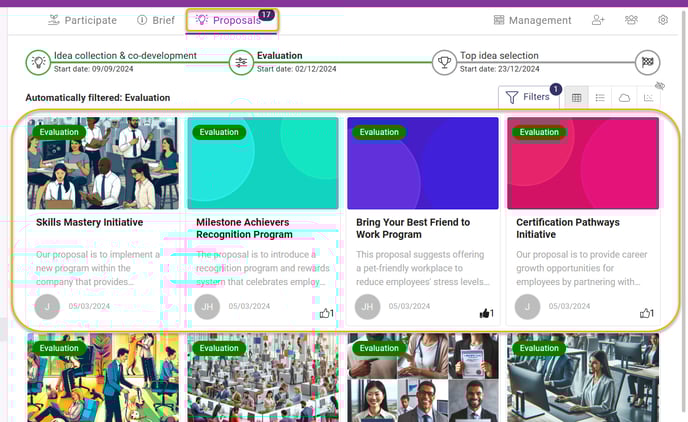
Task: Click the finish flag phase icon
Action: click(647, 62)
